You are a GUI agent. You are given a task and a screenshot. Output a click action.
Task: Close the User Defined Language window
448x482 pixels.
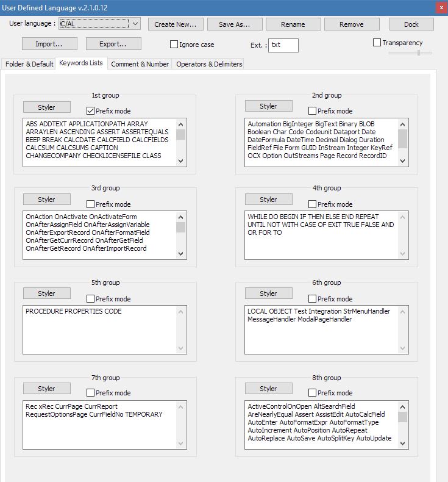click(x=441, y=7)
